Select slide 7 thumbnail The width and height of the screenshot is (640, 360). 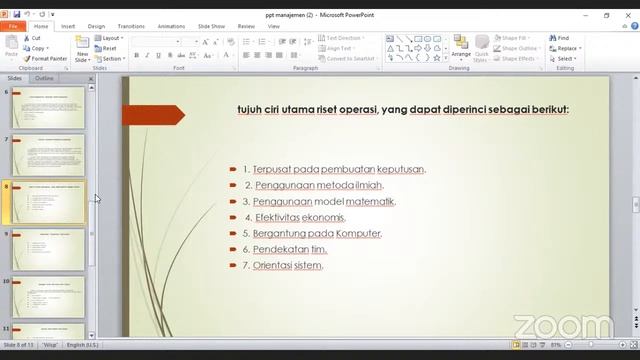[x=48, y=155]
